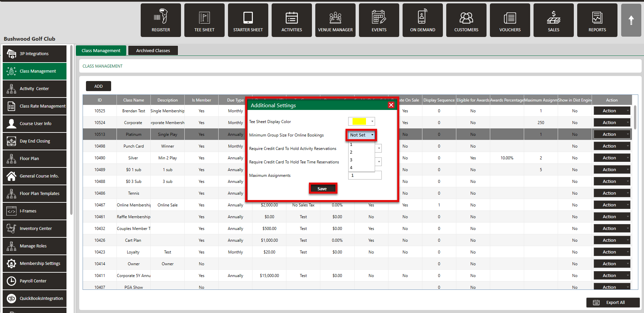This screenshot has height=313, width=644.
Task: Open Membership Settings in sidebar
Action: coord(35,264)
